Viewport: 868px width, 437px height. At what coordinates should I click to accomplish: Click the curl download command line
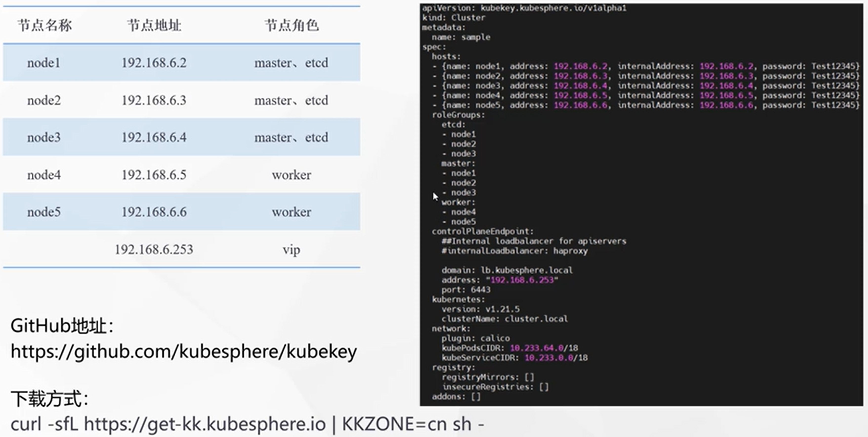tap(247, 424)
